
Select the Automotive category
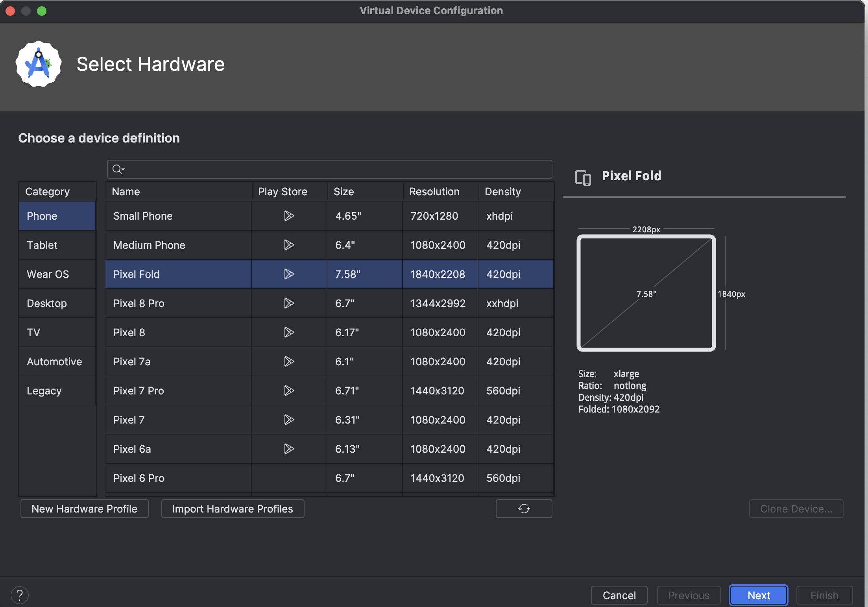click(x=57, y=361)
